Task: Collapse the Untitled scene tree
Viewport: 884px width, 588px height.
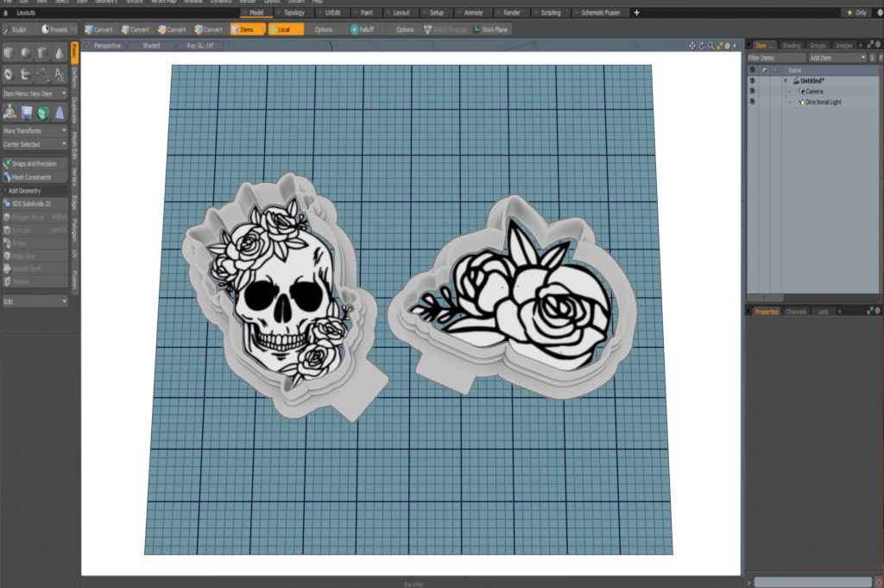Action: click(x=786, y=80)
